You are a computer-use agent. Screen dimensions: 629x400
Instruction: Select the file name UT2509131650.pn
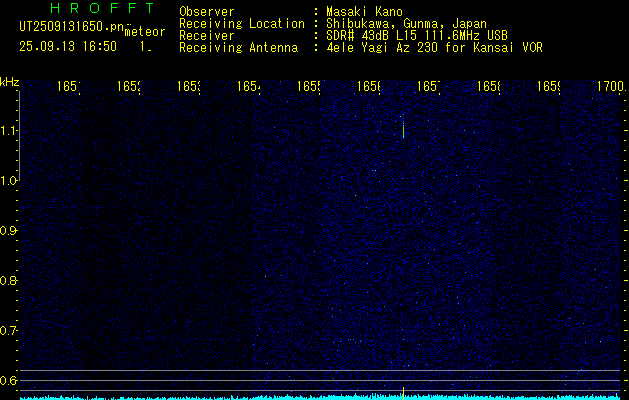[71, 26]
